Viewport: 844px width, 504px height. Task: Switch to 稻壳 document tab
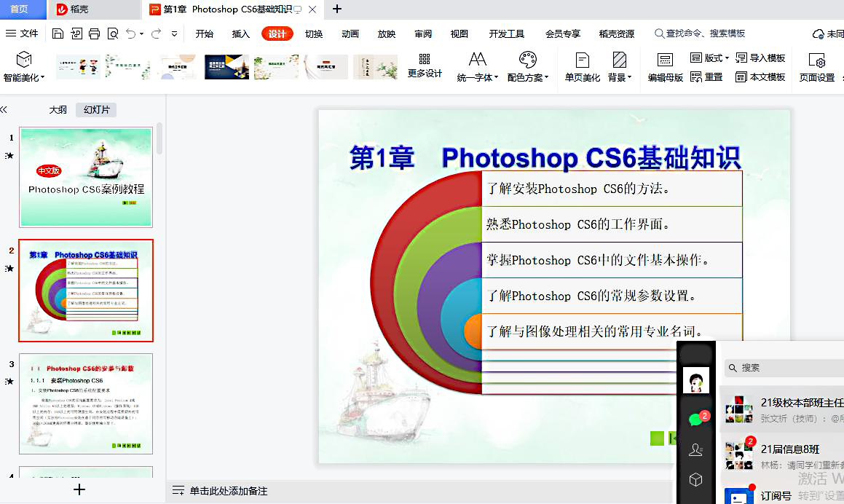pos(94,9)
